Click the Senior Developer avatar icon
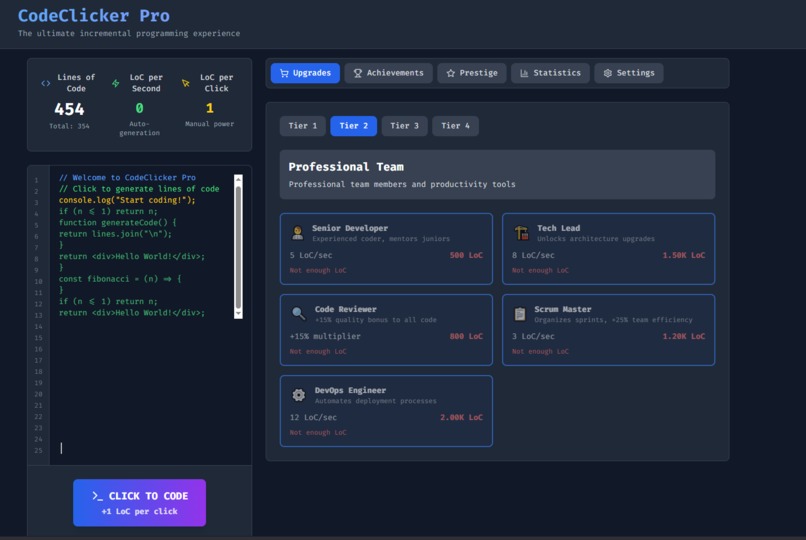The image size is (806, 540). tap(297, 233)
